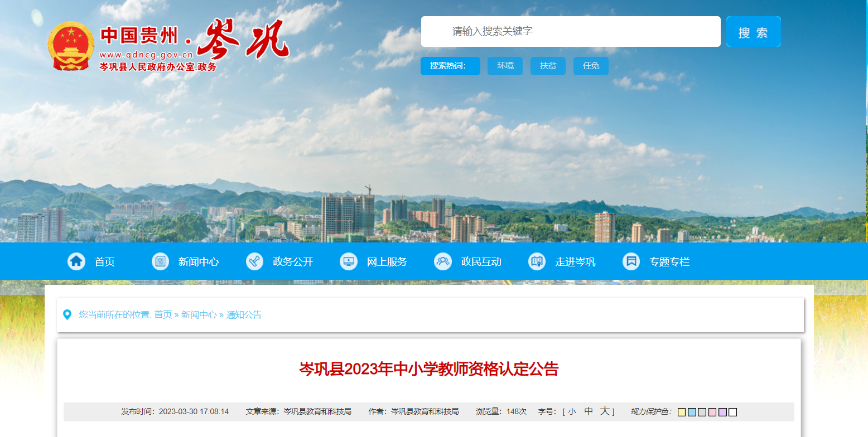
Task: Click the publish time 2023-03-30 17:08:14
Action: 194,412
